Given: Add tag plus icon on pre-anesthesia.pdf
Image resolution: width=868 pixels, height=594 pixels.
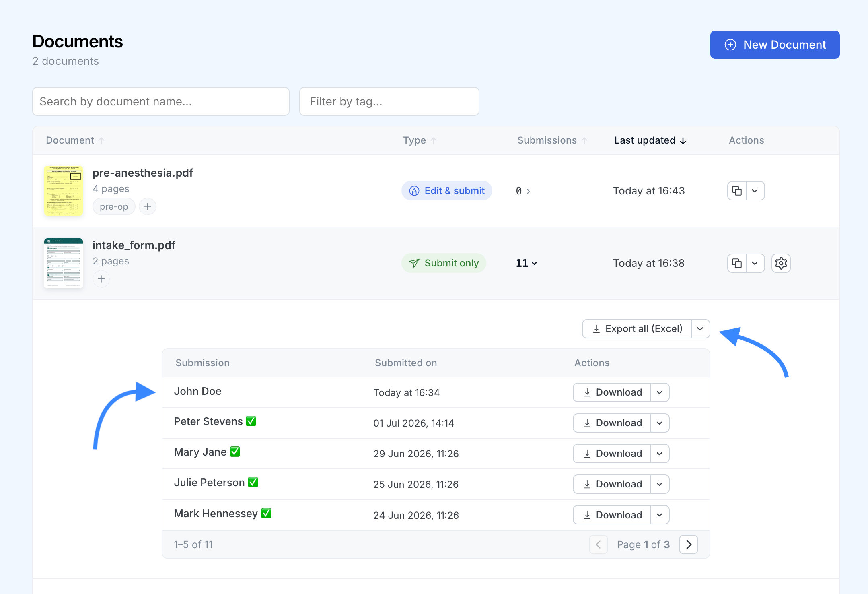Looking at the screenshot, I should (148, 206).
